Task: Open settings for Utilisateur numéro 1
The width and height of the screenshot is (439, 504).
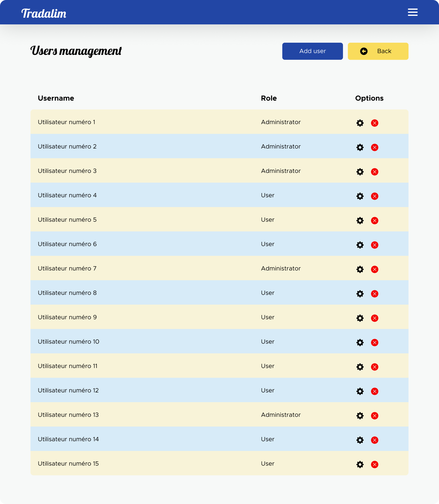Action: click(x=360, y=123)
